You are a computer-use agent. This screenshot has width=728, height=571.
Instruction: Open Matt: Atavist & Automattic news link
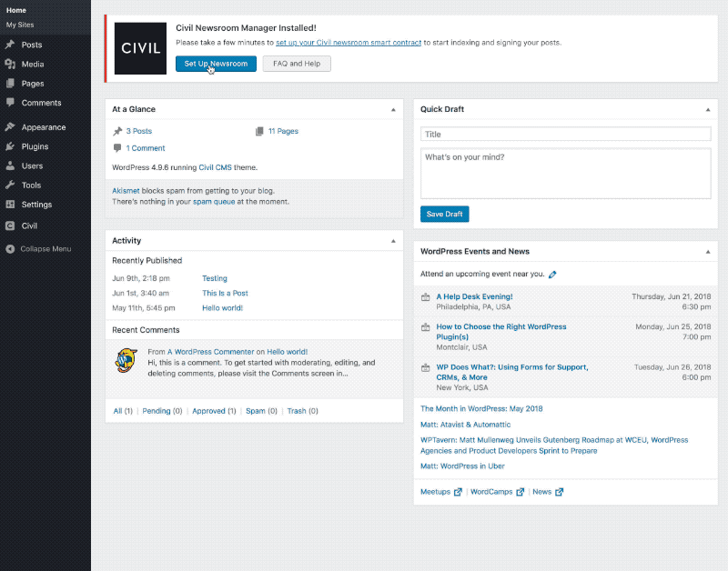[x=465, y=425]
